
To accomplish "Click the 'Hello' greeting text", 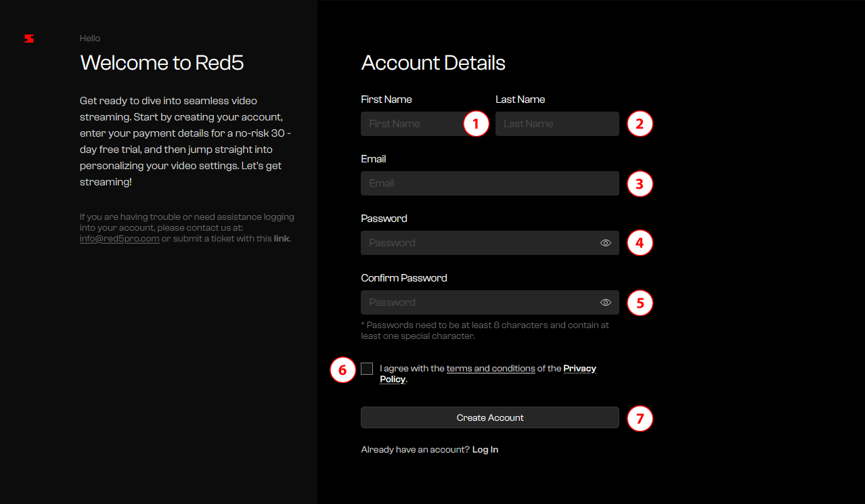I will point(90,39).
